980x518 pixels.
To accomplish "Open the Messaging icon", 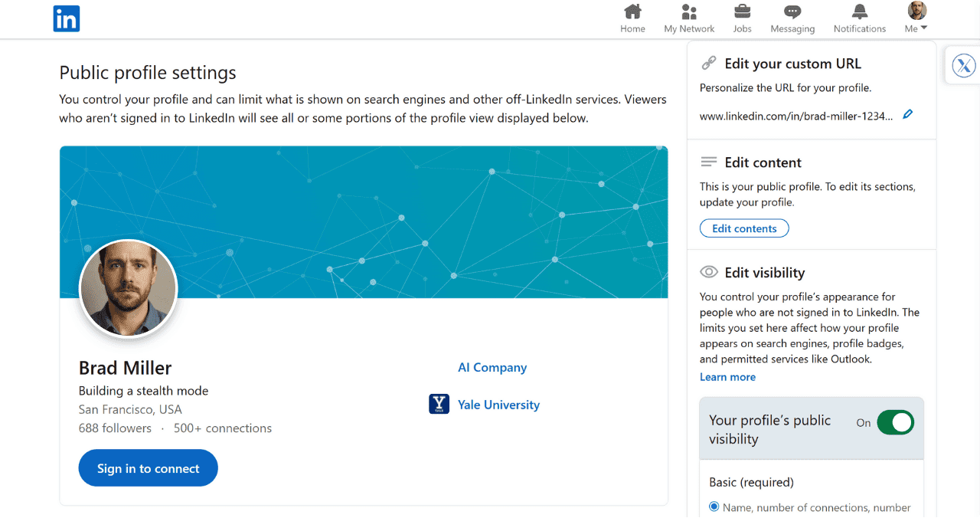I will click(x=792, y=13).
